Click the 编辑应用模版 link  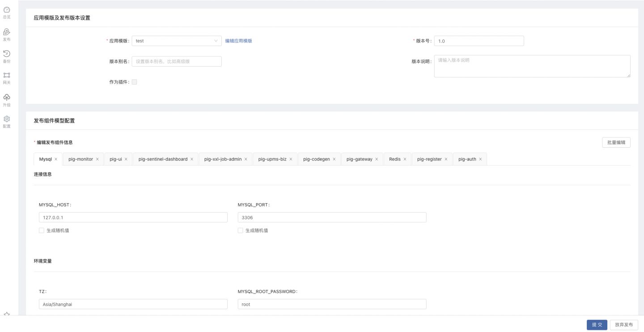[x=238, y=41]
